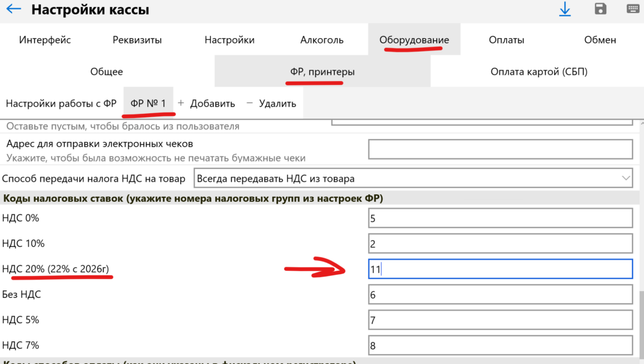Go to the Алкоголь tab
This screenshot has width=644, height=364.
(x=322, y=40)
